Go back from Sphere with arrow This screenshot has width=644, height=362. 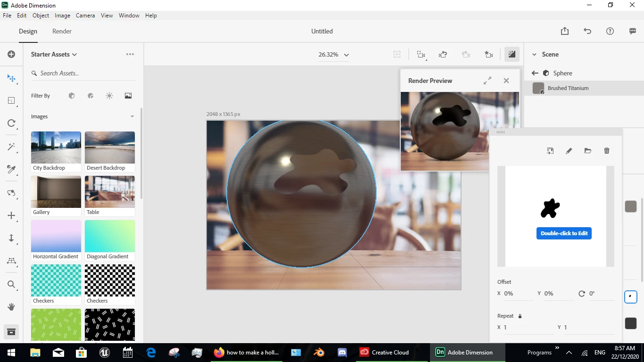point(535,73)
